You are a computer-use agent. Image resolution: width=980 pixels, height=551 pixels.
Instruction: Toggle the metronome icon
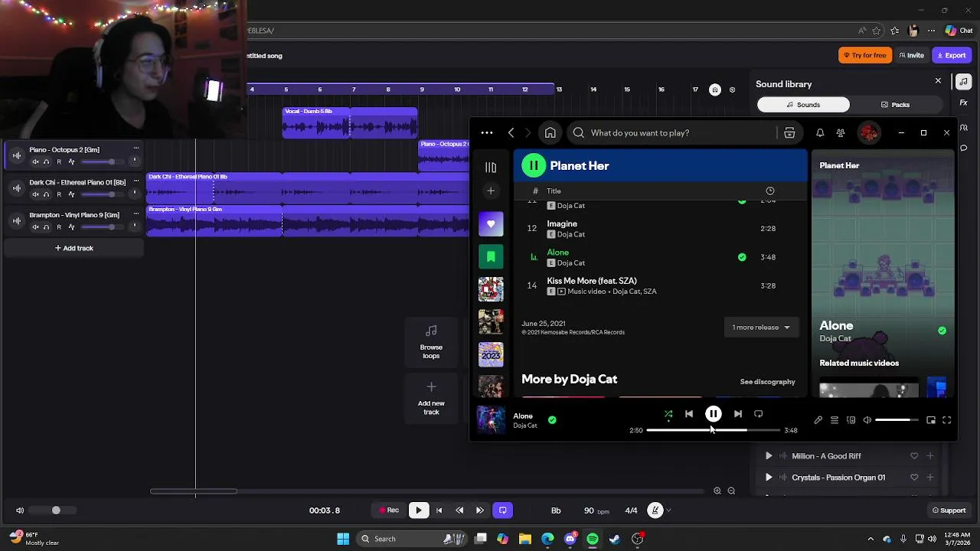[655, 510]
